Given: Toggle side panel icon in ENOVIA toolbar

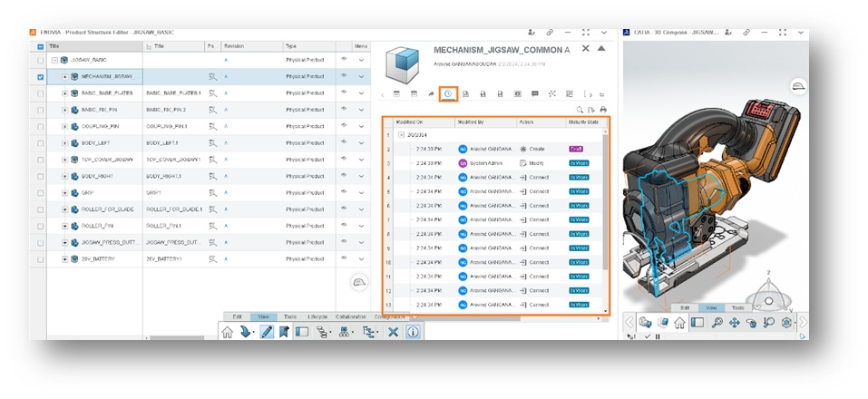Looking at the screenshot, I should (302, 332).
